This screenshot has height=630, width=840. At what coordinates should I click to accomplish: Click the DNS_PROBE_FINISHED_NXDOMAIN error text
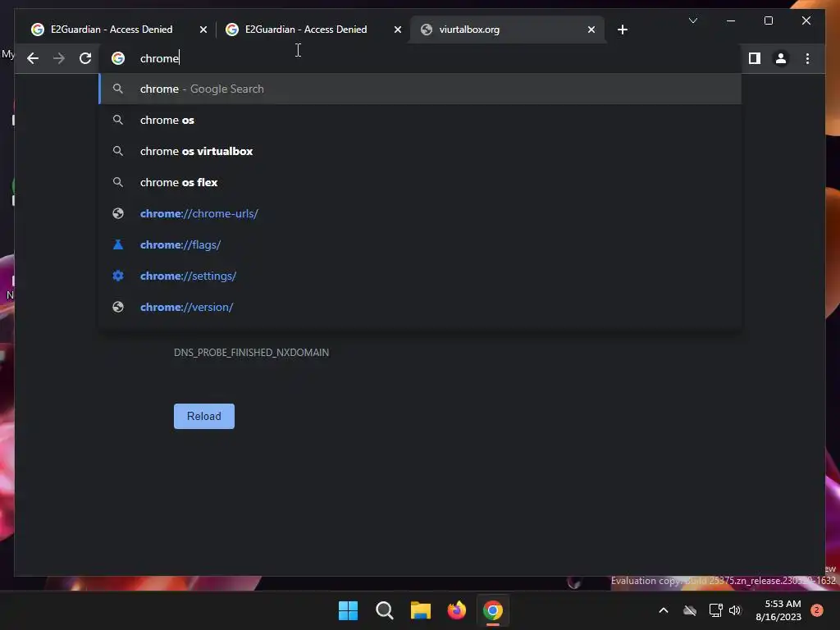[251, 353]
